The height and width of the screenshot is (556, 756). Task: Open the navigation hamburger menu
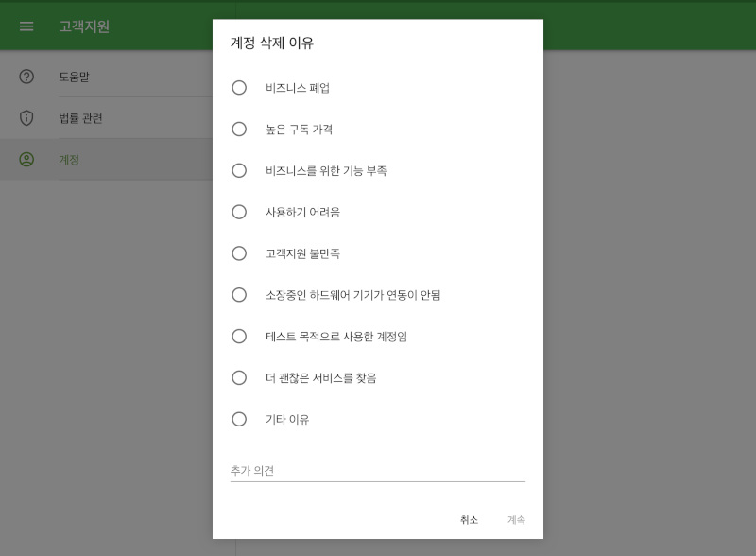26,26
